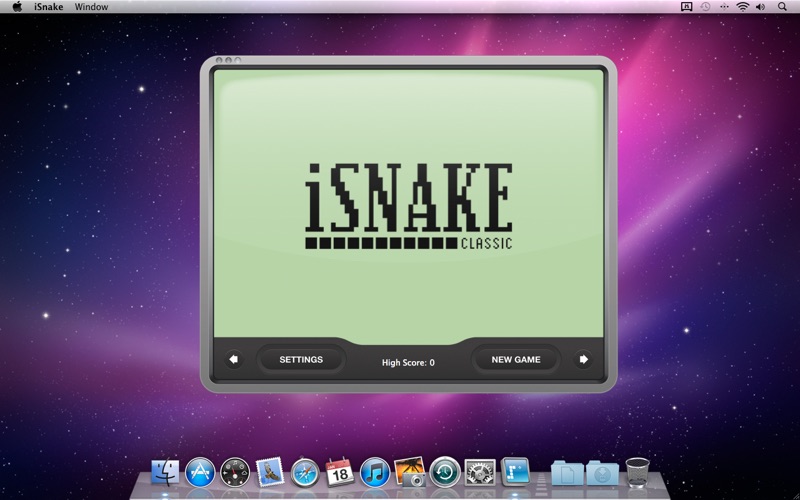Launch iTunes from the Dock
Screen dimensions: 800x500
(x=374, y=472)
